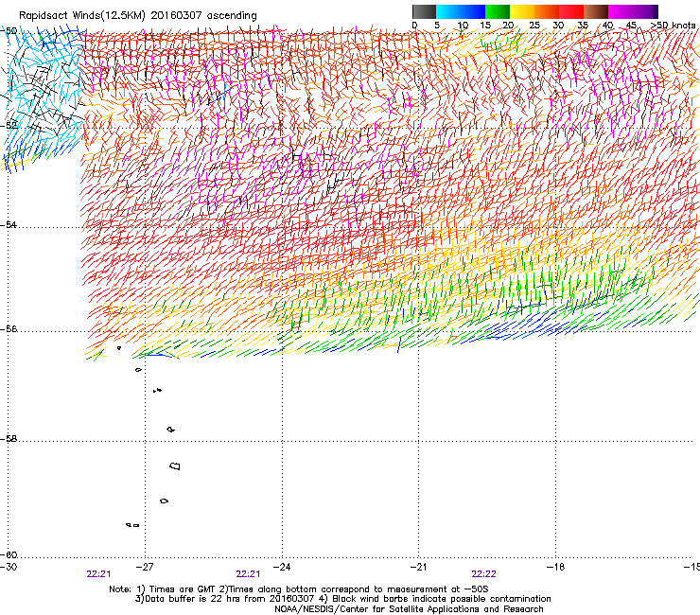Click the magenta-purple 40-50 knots legend segment
This screenshot has width=700, height=615.
click(x=633, y=11)
